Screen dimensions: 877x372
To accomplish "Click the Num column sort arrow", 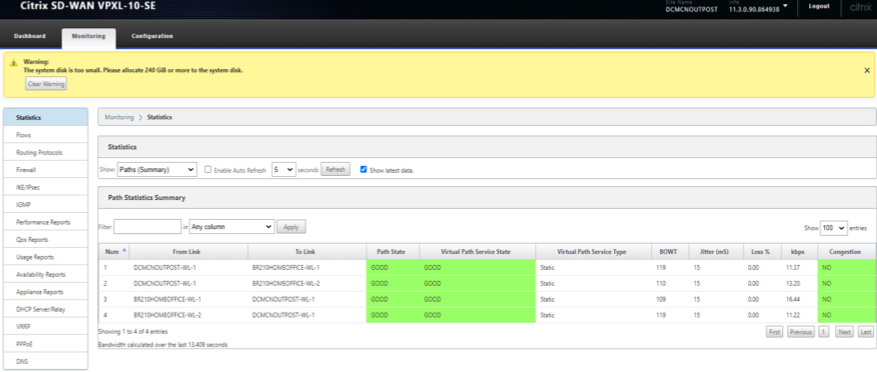I will click(x=124, y=251).
